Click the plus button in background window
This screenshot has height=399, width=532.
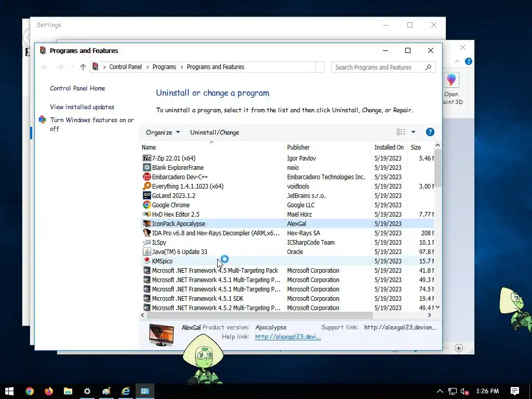(x=459, y=348)
